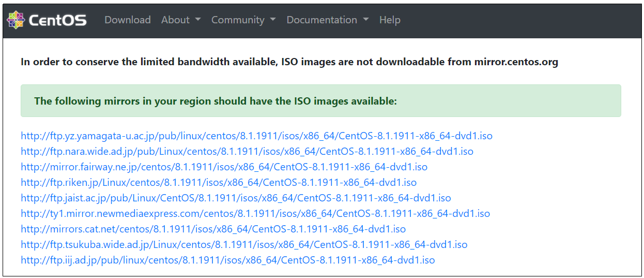Image resolution: width=644 pixels, height=278 pixels.
Task: Download ISO from ftp.yz.yamagata-u.ac.jp mirror
Action: pyautogui.click(x=256, y=136)
